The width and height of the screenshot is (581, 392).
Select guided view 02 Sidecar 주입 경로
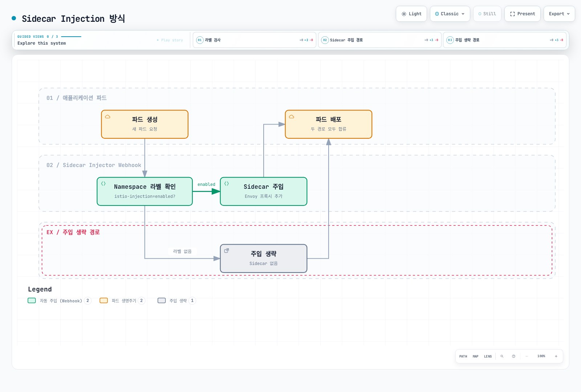[x=379, y=40]
